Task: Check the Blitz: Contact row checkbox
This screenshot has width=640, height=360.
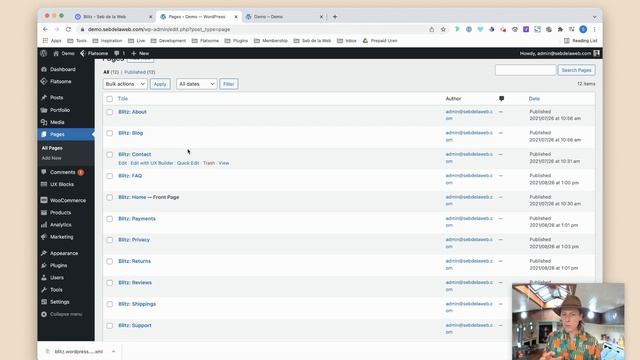Action: tap(109, 155)
